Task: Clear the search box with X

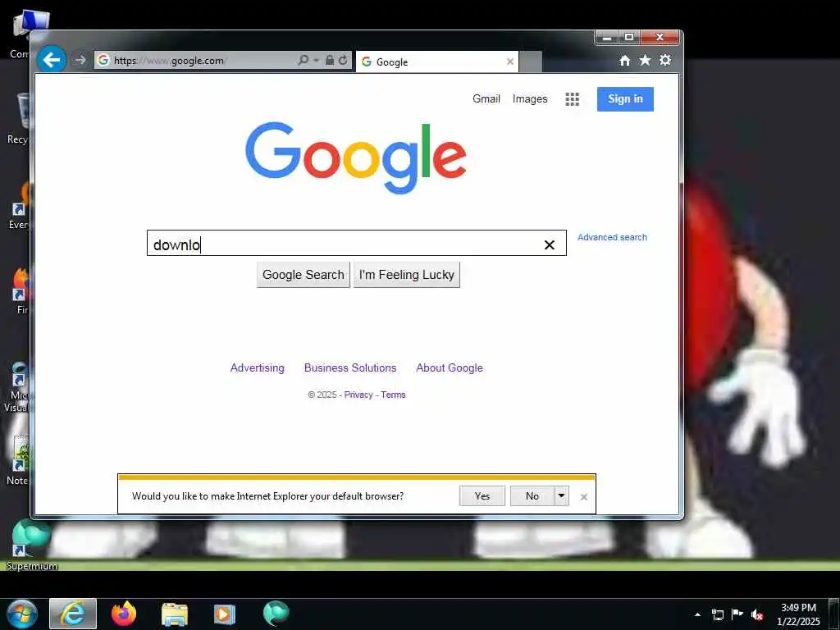Action: (549, 244)
